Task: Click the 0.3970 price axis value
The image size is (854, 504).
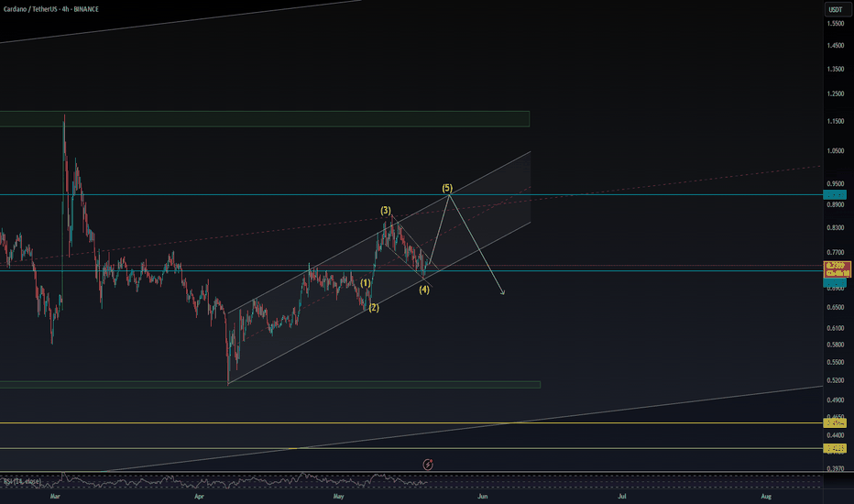Action: [x=836, y=468]
